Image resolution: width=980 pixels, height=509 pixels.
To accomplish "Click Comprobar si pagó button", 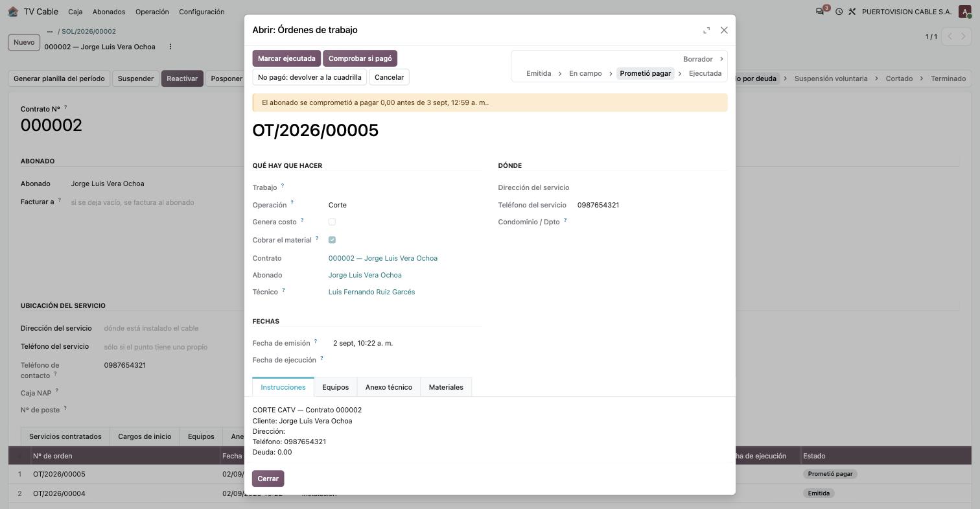I will point(360,58).
